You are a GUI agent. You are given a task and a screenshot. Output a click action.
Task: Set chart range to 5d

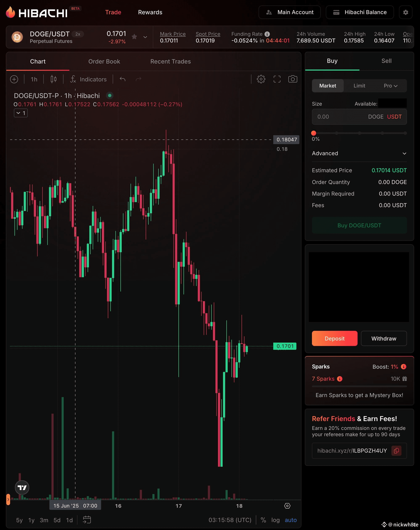(x=57, y=520)
